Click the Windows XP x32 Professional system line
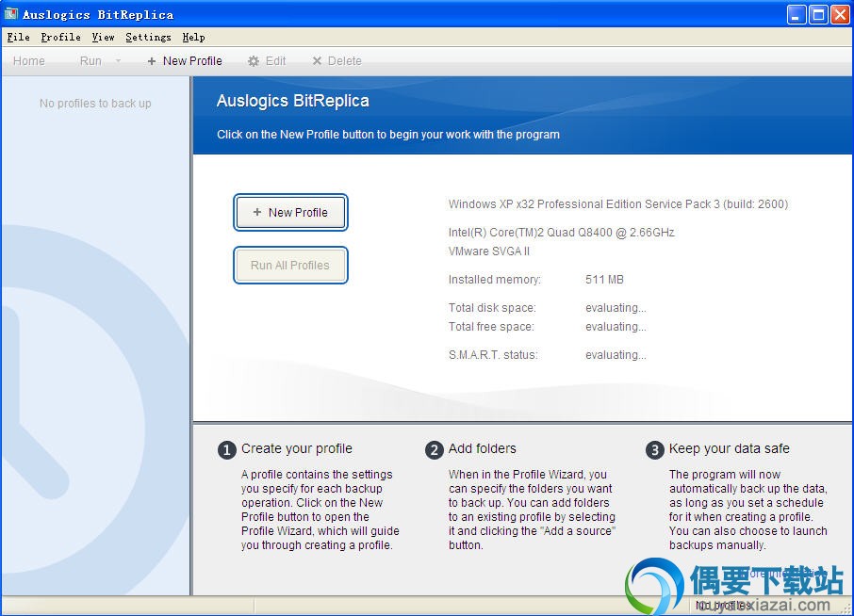 pyautogui.click(x=618, y=204)
